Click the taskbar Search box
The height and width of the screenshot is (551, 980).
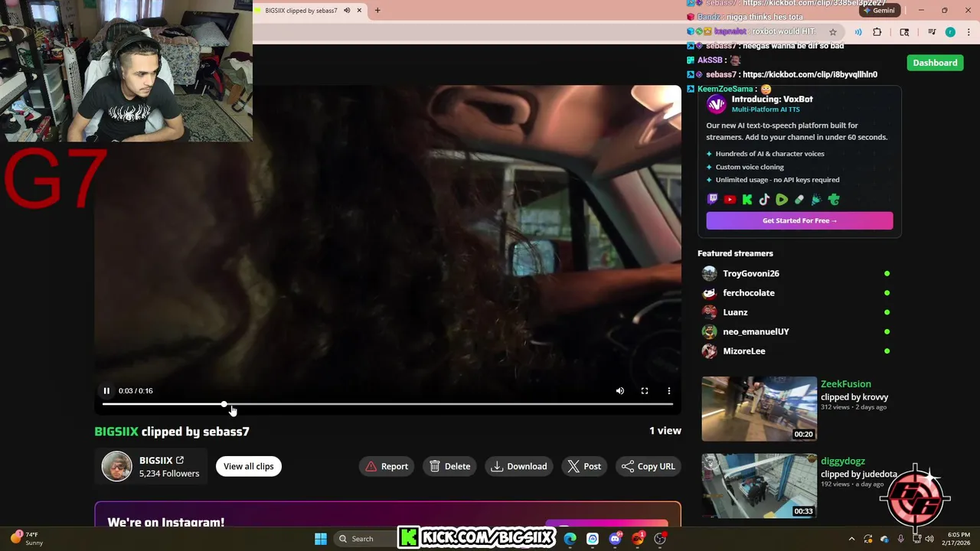363,539
